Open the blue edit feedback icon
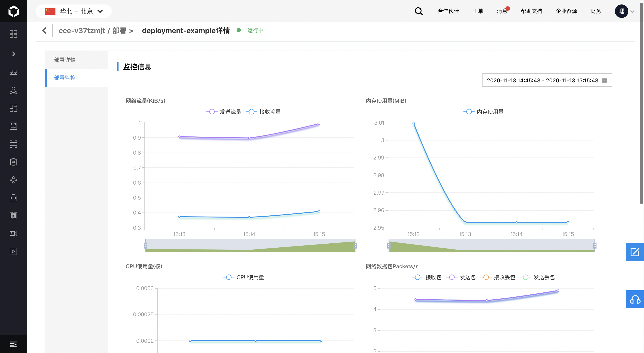Screen dimensions: 644x353 pyautogui.click(x=635, y=252)
